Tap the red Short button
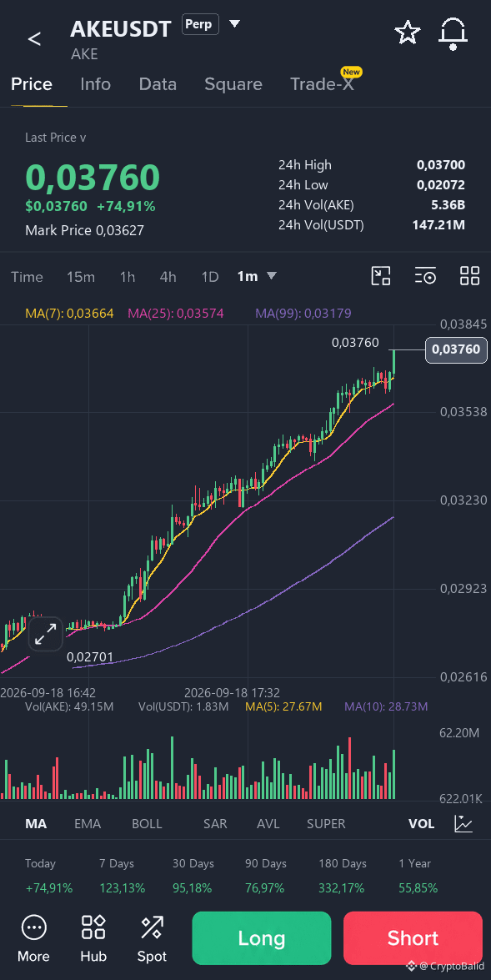This screenshot has height=980, width=491. [x=413, y=938]
